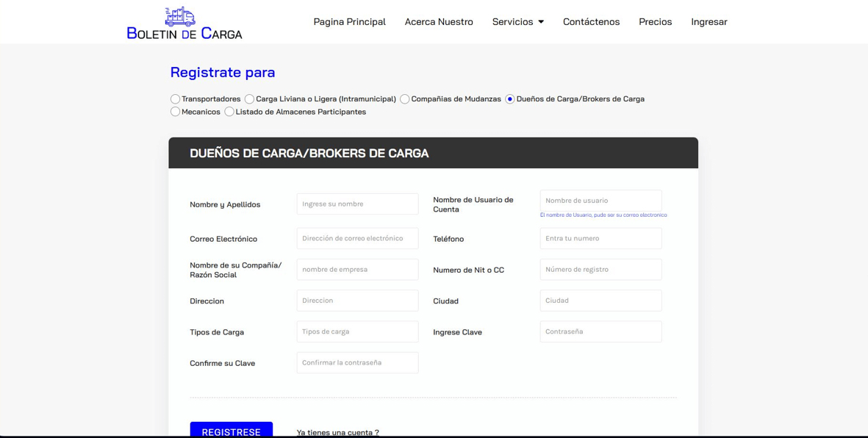
Task: Expand the Servicios dropdown menu
Action: [x=518, y=22]
